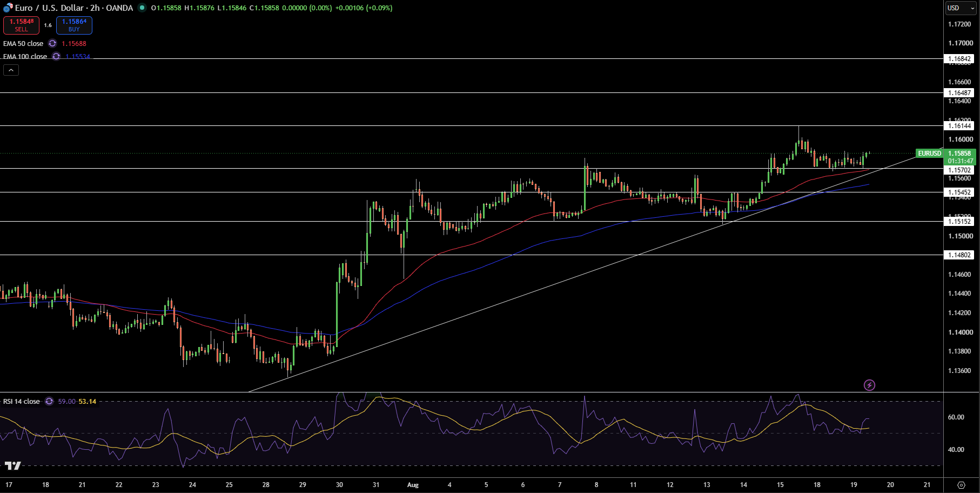Click the RSI value 59.00

pos(67,401)
